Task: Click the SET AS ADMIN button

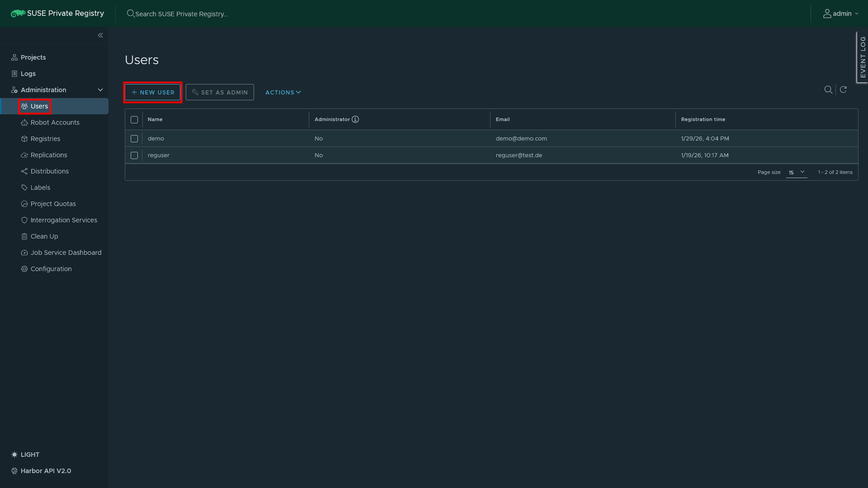Action: tap(220, 92)
